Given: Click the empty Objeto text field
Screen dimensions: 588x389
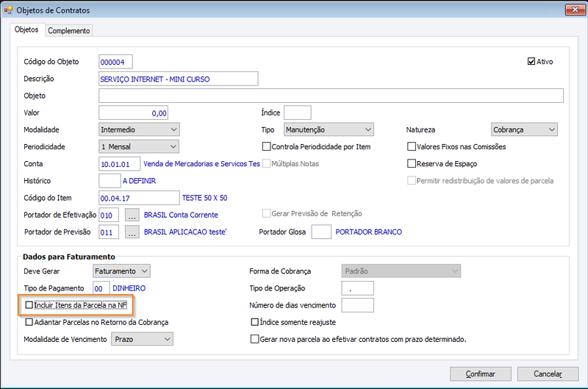Looking at the screenshot, I should pyautogui.click(x=331, y=96).
